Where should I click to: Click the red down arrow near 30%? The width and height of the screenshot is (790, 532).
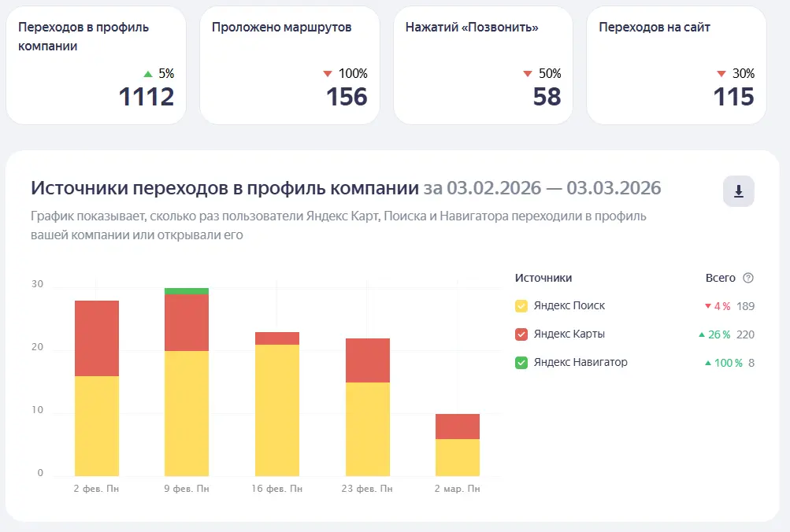tap(721, 74)
